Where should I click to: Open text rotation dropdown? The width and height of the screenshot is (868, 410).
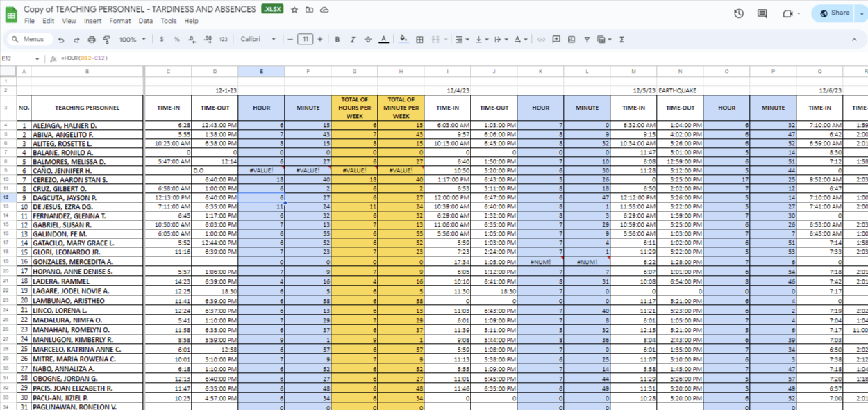pyautogui.click(x=521, y=40)
